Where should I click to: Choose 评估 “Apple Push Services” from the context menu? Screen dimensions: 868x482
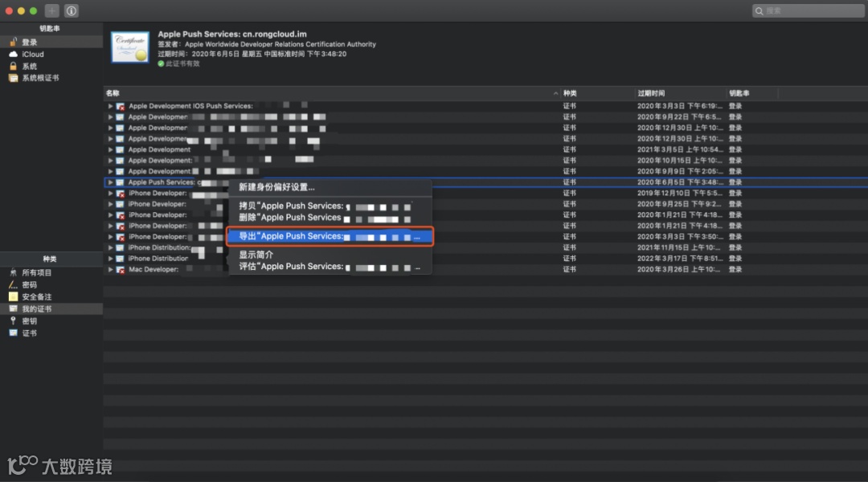(x=330, y=267)
